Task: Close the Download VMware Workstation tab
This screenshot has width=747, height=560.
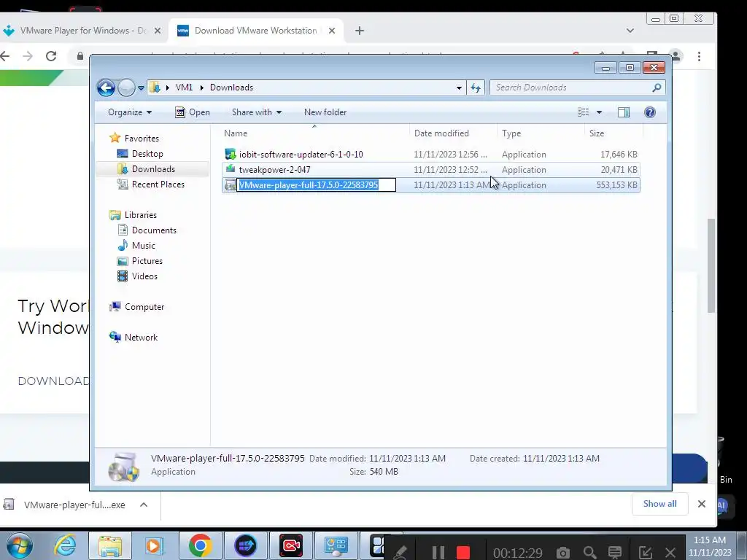Action: click(332, 31)
